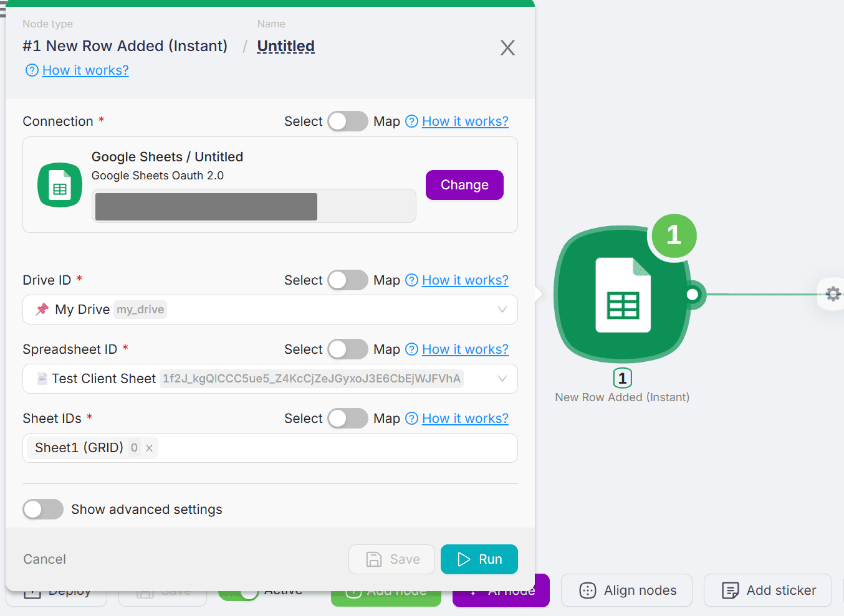Click the Add sticker button
Viewport: 844px width, 616px height.
pyautogui.click(x=768, y=590)
